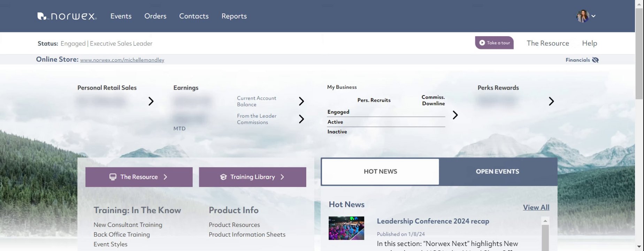Click the purple The Resource button

tap(139, 177)
